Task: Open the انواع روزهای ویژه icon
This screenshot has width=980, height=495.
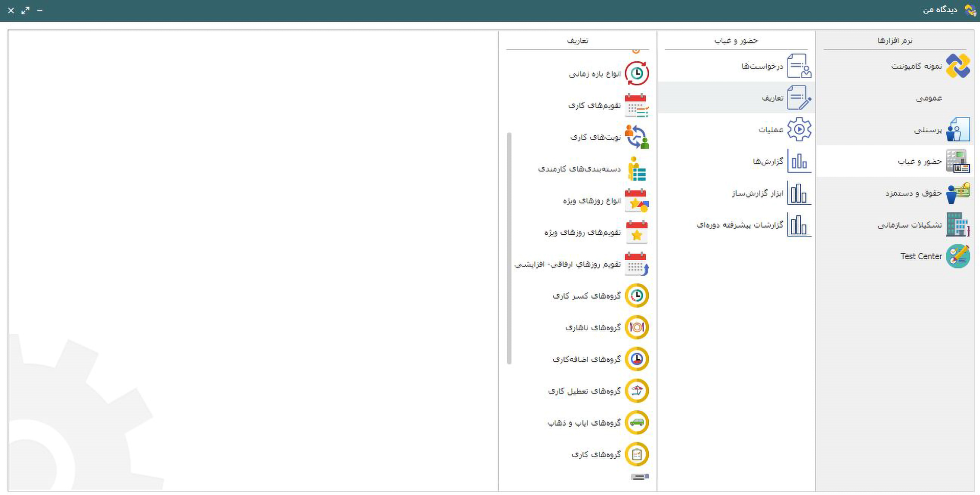Action: point(636,201)
